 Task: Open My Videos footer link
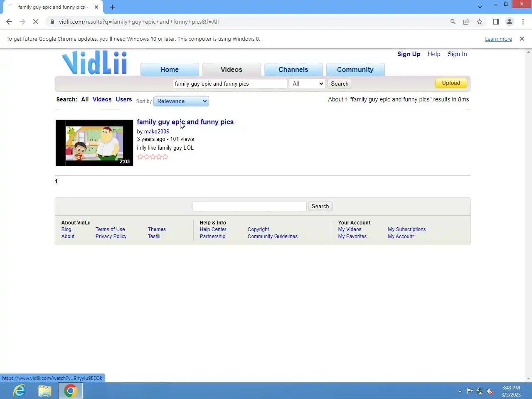350,229
